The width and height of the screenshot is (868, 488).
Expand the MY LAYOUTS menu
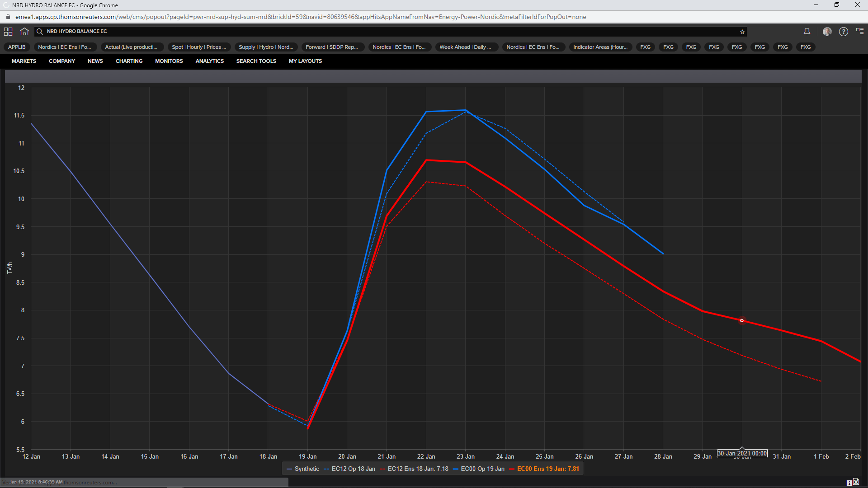(x=305, y=61)
